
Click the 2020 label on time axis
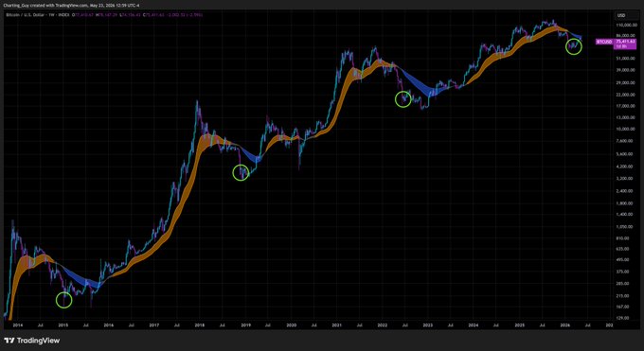[x=291, y=325]
